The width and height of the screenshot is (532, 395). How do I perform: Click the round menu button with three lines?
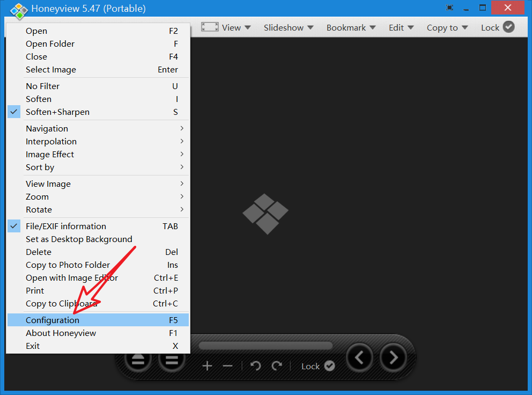tap(172, 361)
